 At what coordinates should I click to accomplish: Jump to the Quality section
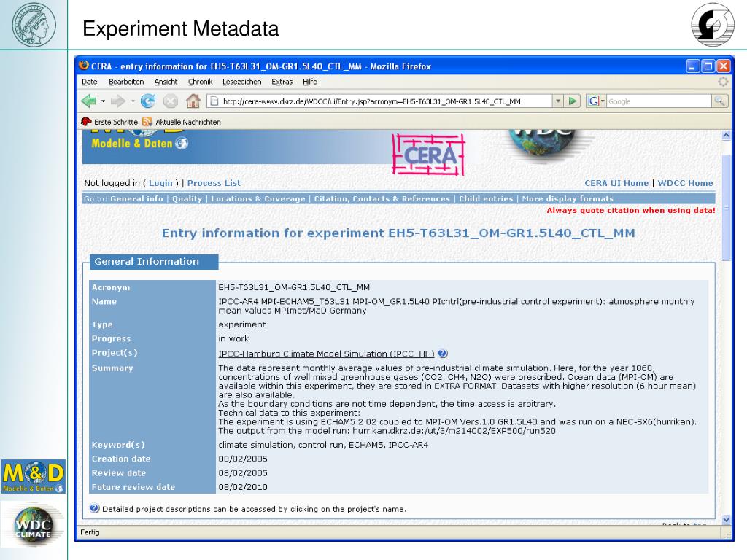[x=187, y=198]
